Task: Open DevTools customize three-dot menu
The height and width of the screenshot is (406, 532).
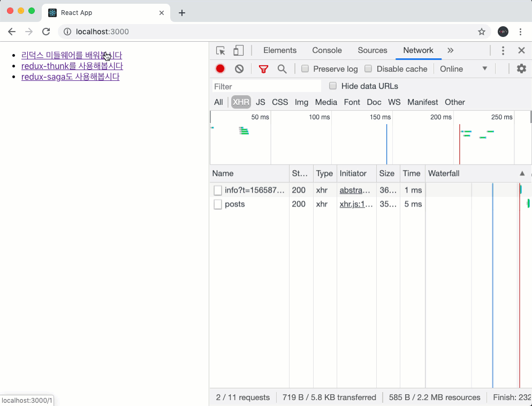Action: point(503,50)
